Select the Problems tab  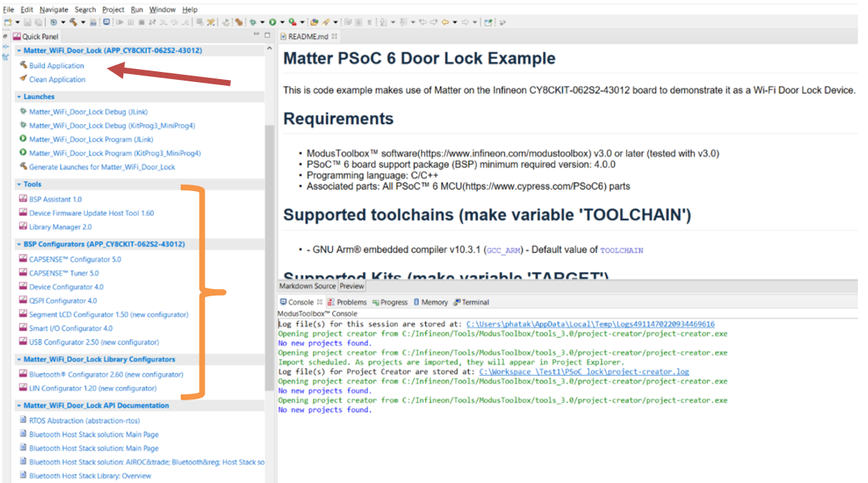click(347, 302)
